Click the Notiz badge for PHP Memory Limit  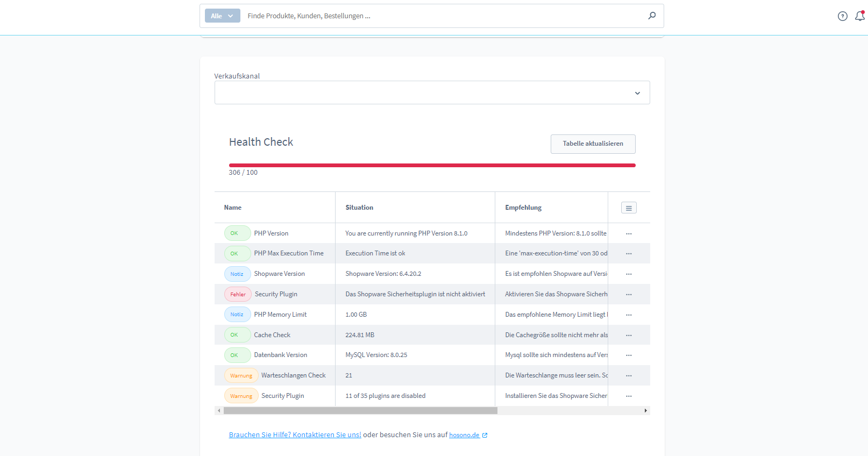point(237,315)
